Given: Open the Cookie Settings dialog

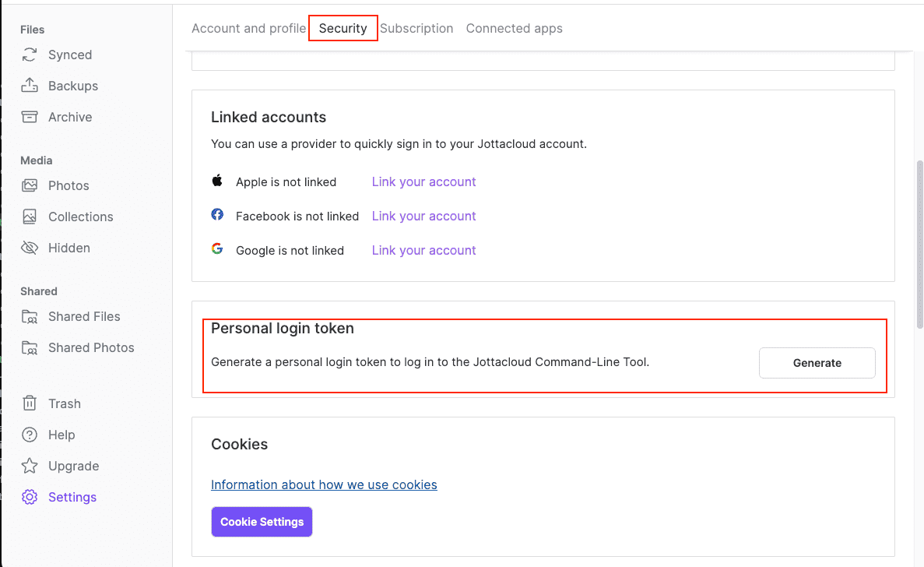Looking at the screenshot, I should (262, 522).
